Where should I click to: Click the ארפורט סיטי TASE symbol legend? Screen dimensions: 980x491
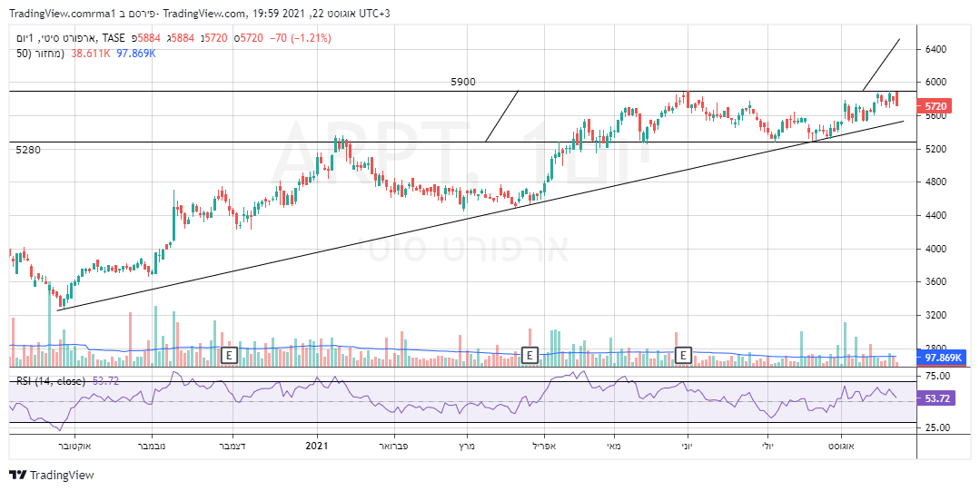(x=70, y=38)
